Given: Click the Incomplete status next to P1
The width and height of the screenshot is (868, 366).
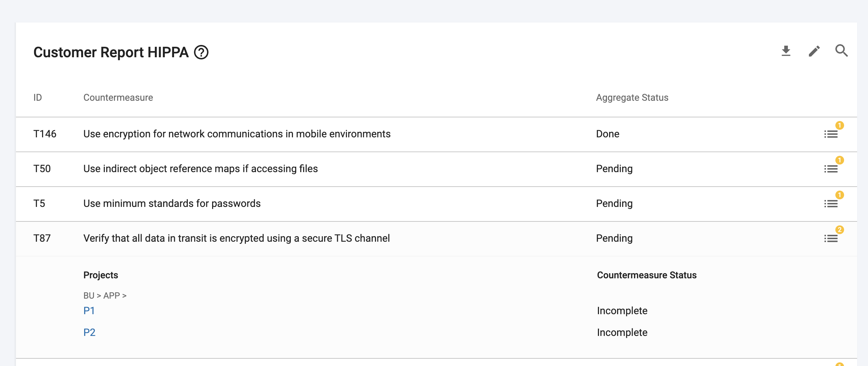Looking at the screenshot, I should (622, 311).
